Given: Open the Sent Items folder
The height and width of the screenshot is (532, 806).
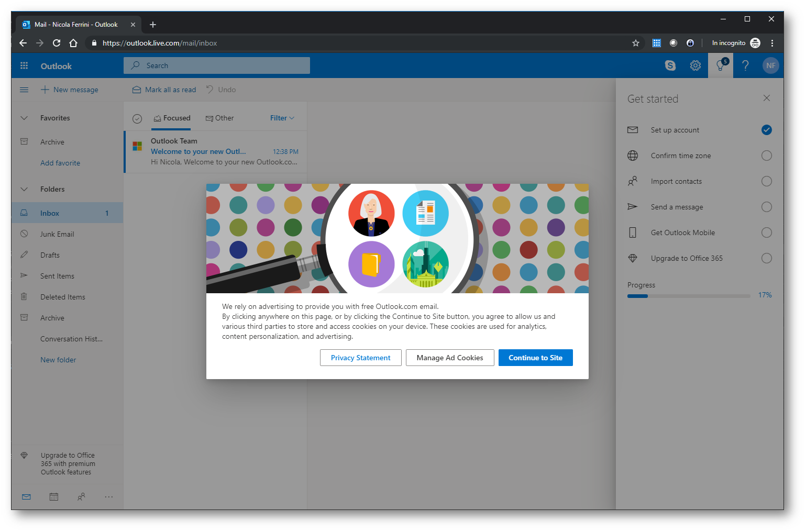Looking at the screenshot, I should pos(67,276).
